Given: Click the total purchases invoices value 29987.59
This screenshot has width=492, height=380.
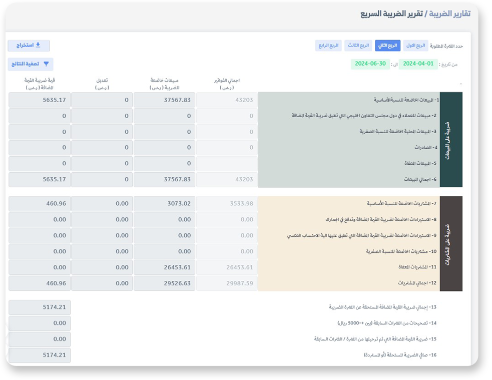Looking at the screenshot, I should click(227, 283).
